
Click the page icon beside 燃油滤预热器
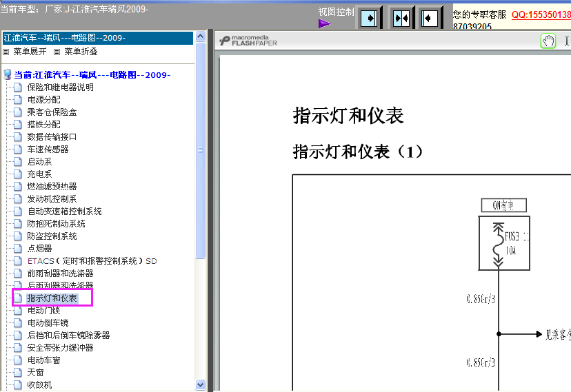click(17, 187)
